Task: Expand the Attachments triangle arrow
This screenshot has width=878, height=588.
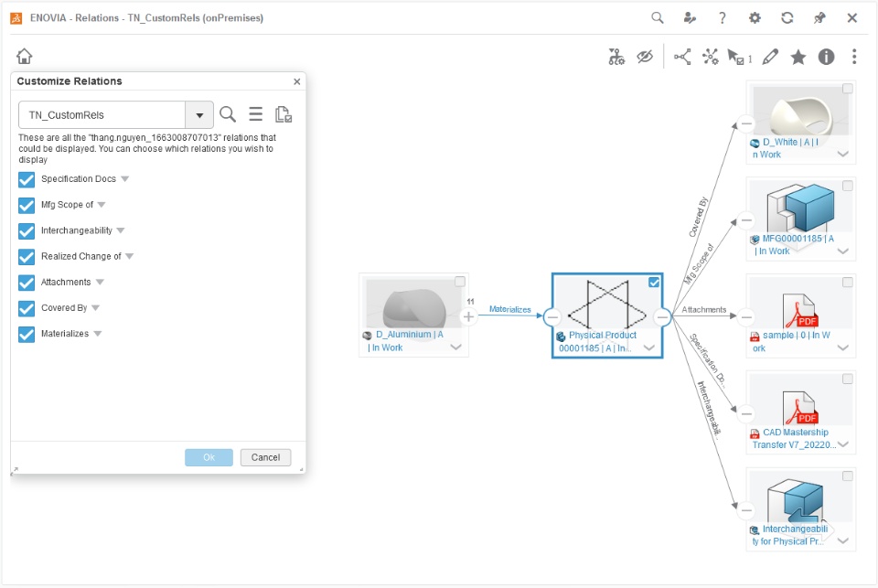Action: pos(100,283)
